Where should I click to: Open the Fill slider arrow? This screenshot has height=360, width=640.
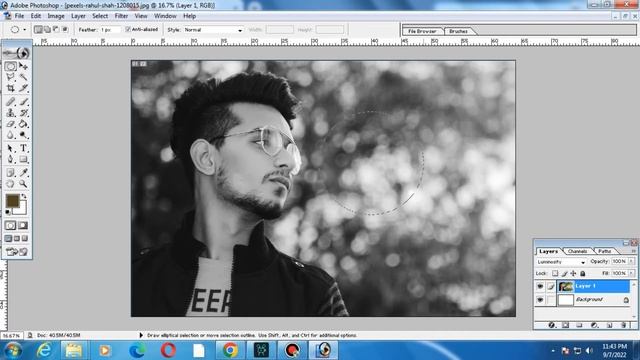click(x=631, y=273)
